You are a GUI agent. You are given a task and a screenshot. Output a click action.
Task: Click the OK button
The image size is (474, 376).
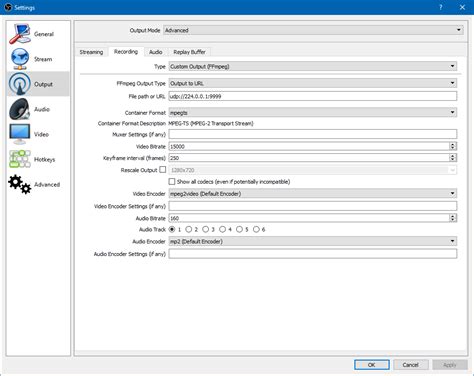click(372, 365)
